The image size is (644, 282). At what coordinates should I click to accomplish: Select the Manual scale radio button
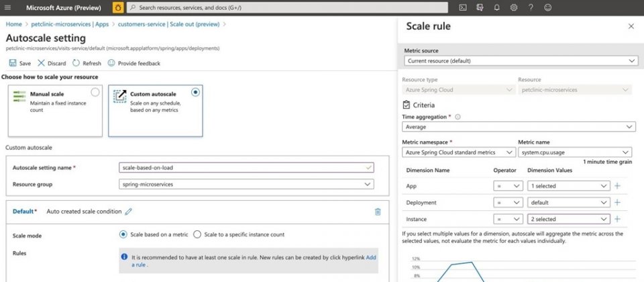coord(95,92)
